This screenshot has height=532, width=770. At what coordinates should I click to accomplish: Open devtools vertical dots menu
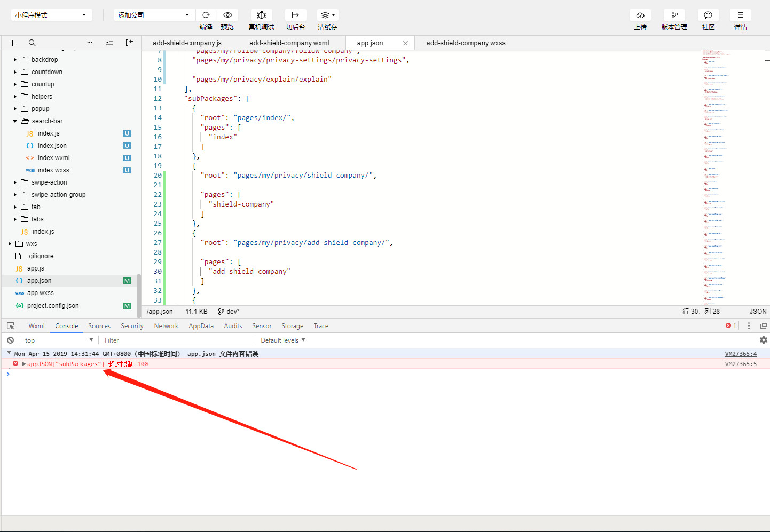[749, 325]
